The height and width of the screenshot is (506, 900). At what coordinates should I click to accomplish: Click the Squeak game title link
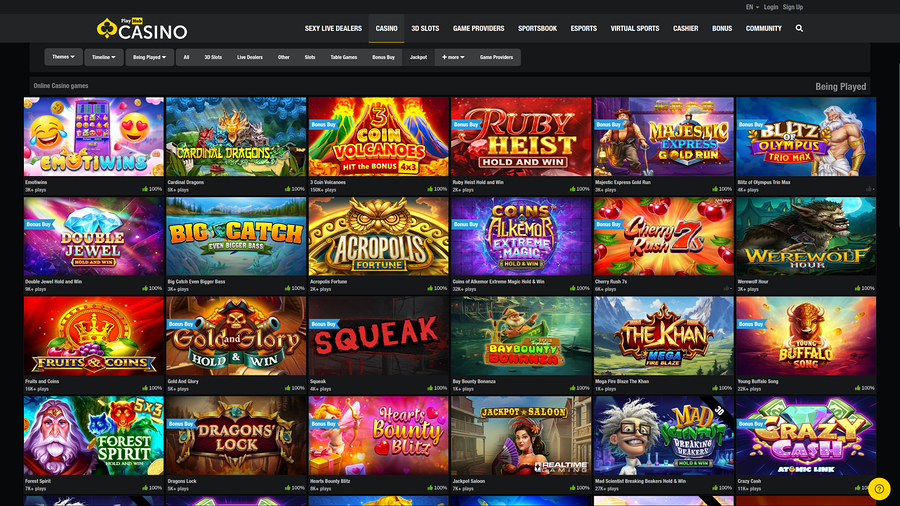(317, 382)
